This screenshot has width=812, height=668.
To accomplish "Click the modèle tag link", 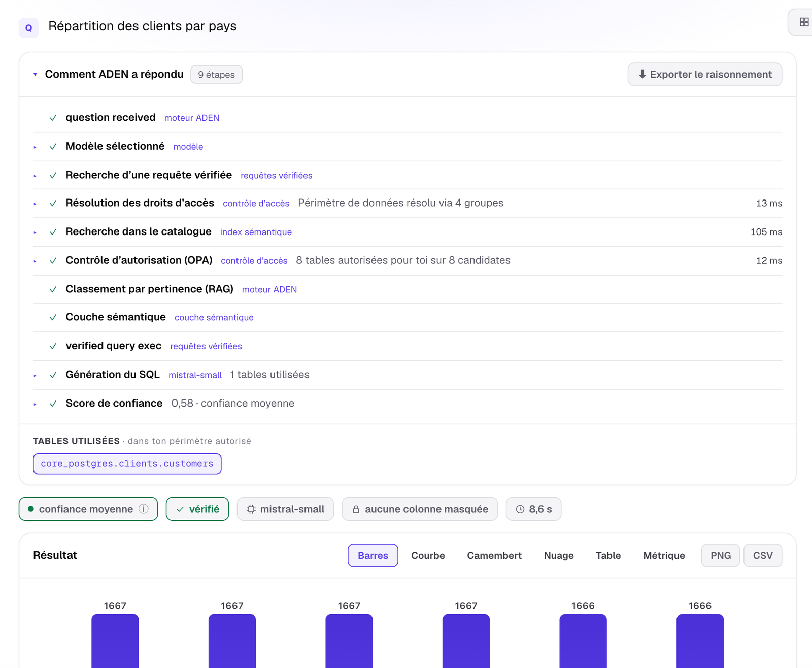I will [x=188, y=147].
